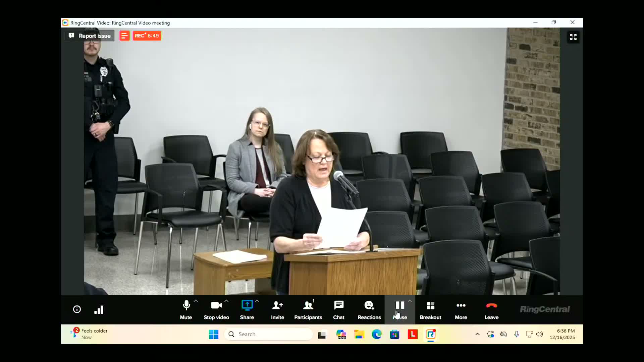
Task: Start a Breakout session
Action: [x=430, y=309]
